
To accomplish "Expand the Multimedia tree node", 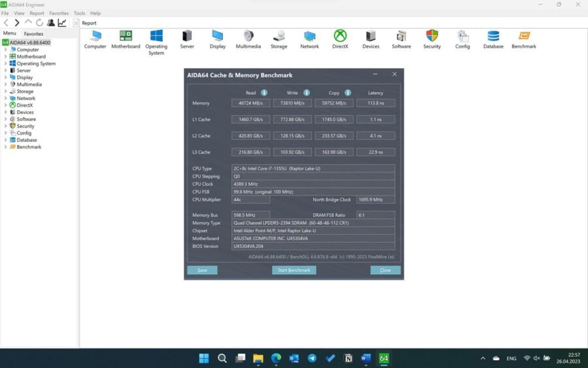I will click(x=5, y=84).
